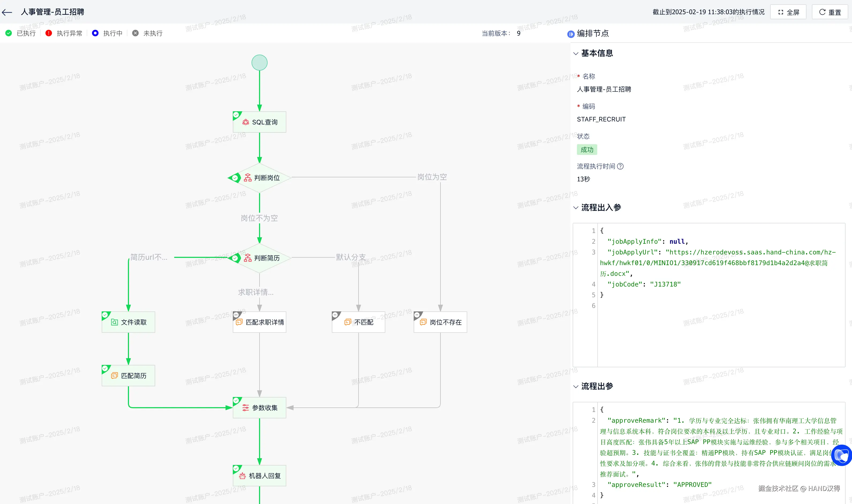Collapse the 基本信息 section

[576, 53]
